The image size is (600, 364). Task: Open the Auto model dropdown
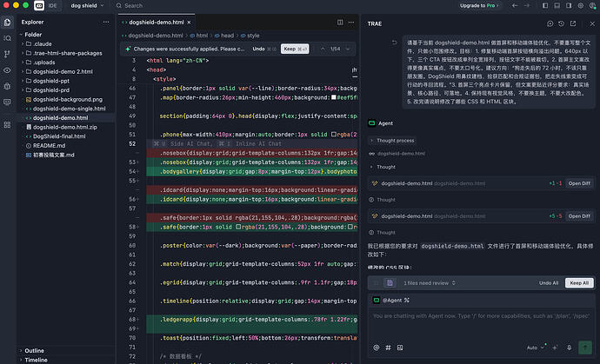click(535, 347)
